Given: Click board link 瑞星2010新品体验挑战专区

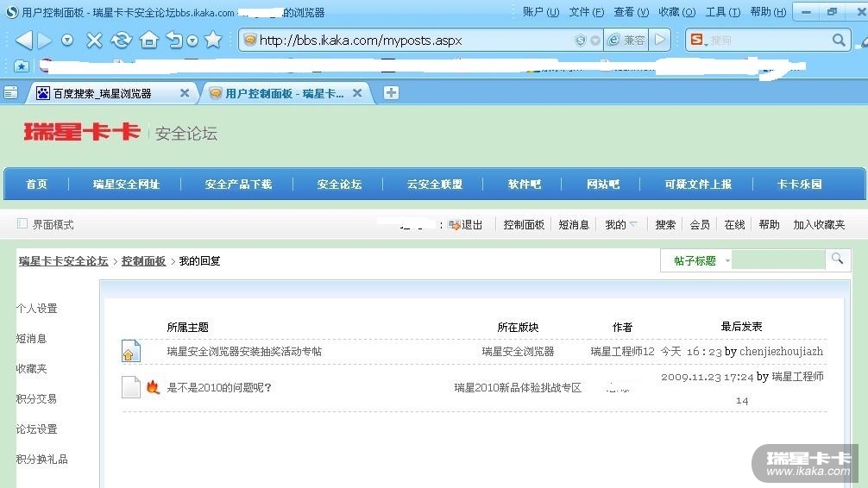Looking at the screenshot, I should (x=518, y=387).
